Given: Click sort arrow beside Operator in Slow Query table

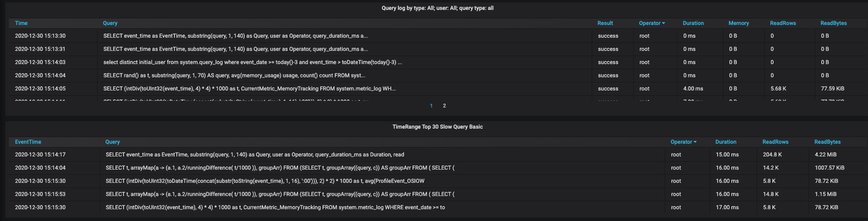Looking at the screenshot, I should [x=695, y=142].
